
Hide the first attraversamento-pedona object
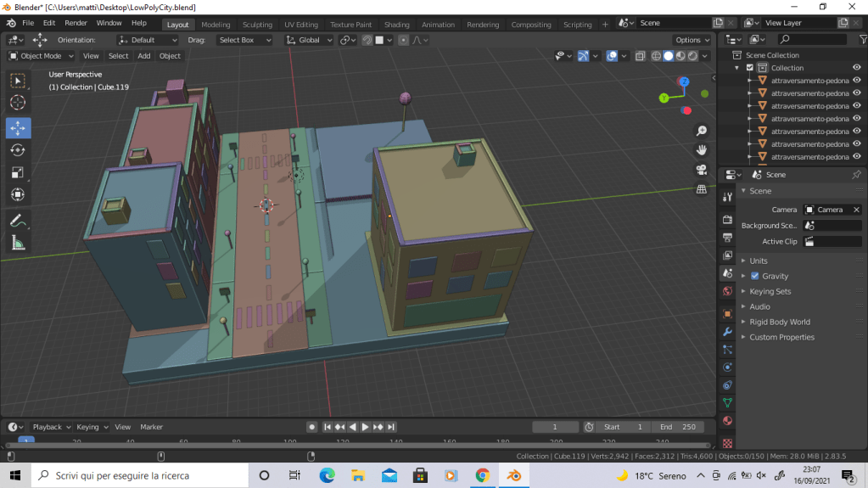tap(857, 81)
